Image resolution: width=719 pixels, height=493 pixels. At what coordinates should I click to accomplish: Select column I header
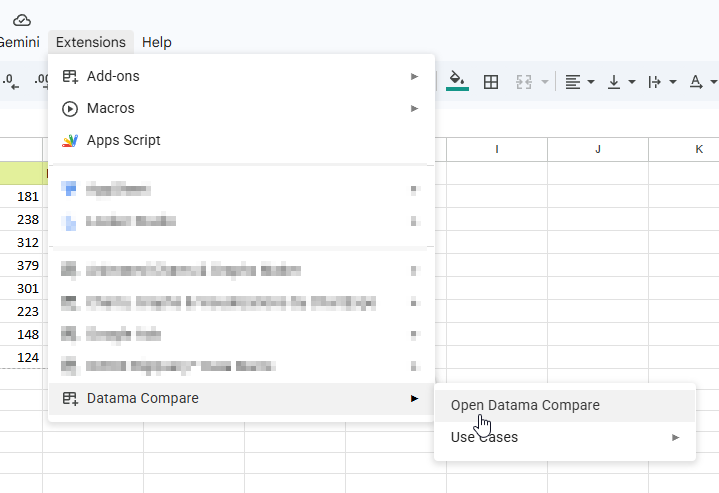(497, 150)
